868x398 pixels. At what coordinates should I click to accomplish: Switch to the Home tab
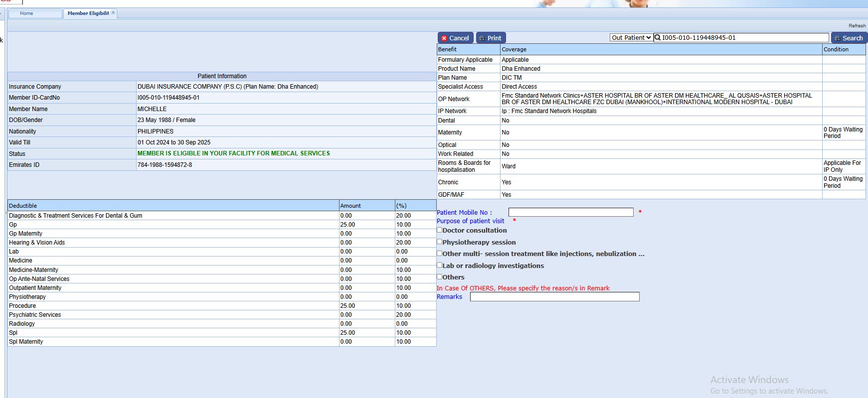pyautogui.click(x=27, y=13)
